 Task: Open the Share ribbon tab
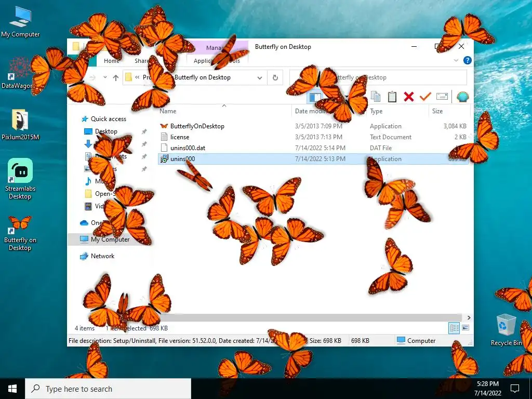click(x=141, y=61)
